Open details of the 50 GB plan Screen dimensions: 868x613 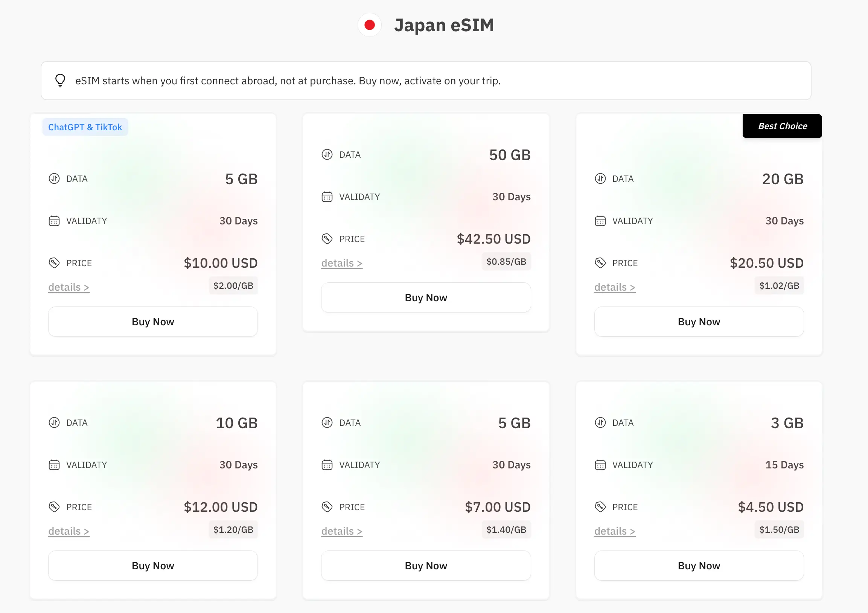tap(342, 263)
